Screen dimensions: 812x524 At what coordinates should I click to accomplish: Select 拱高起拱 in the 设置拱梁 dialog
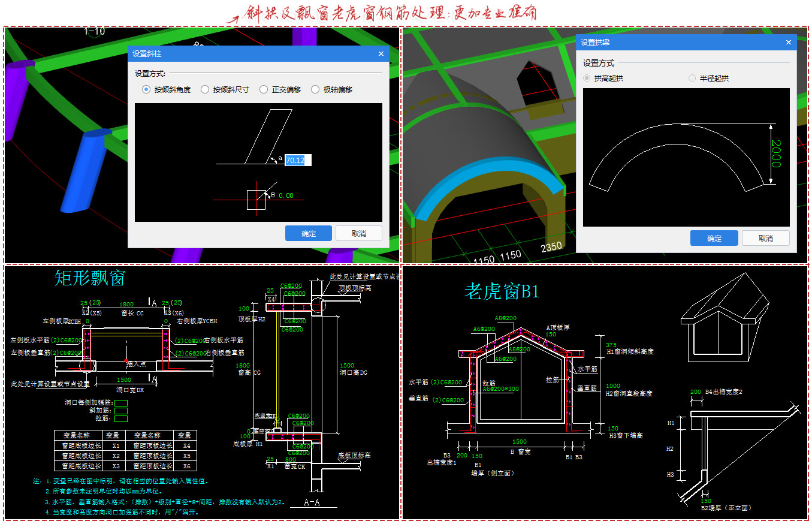tap(585, 77)
